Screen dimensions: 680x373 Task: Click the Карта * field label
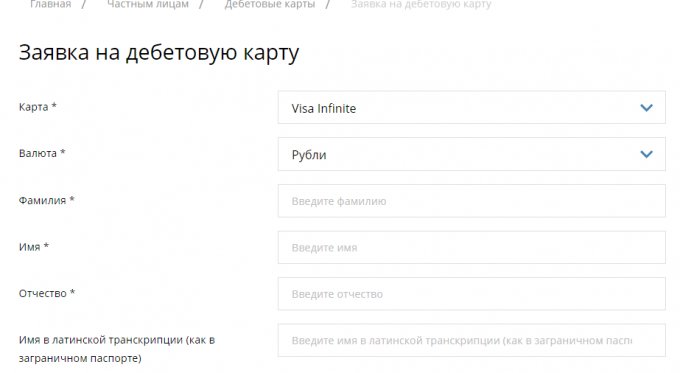coord(38,107)
